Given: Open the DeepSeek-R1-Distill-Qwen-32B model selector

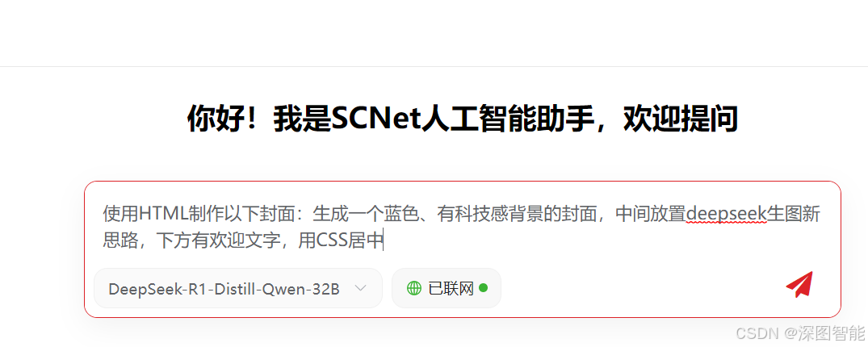Looking at the screenshot, I should click(x=238, y=288).
